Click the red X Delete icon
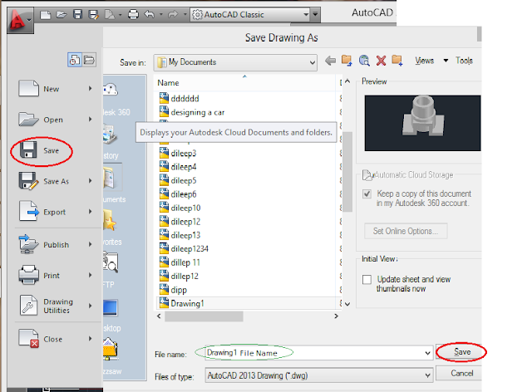 (x=381, y=61)
